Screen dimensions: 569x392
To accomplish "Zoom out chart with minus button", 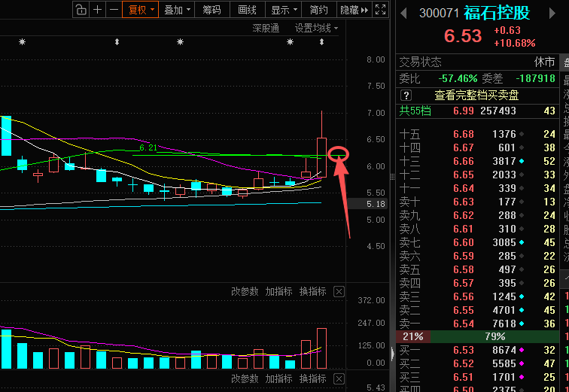I will click(x=114, y=10).
